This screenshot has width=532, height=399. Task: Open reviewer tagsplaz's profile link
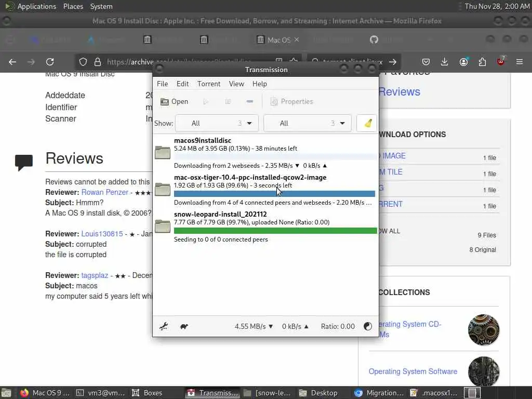tap(95, 275)
